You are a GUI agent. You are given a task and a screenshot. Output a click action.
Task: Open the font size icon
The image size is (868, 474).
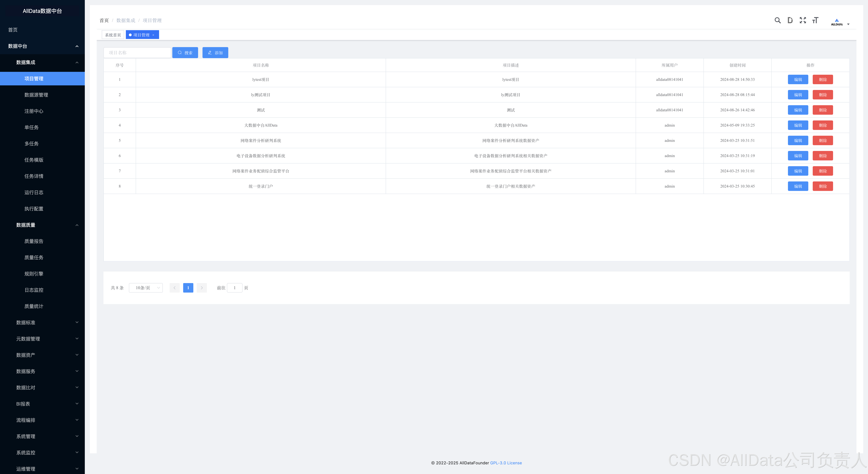click(815, 20)
